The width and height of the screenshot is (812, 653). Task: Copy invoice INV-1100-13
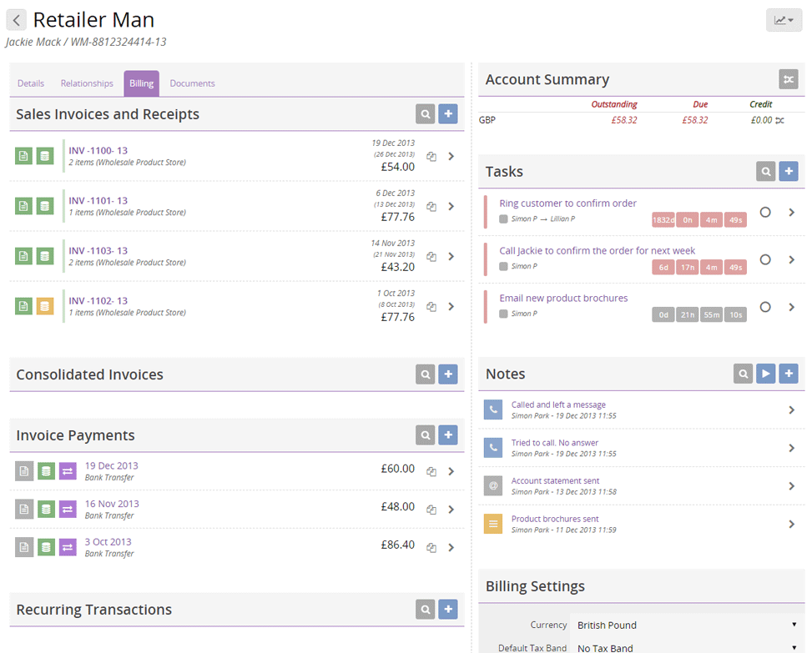[431, 157]
